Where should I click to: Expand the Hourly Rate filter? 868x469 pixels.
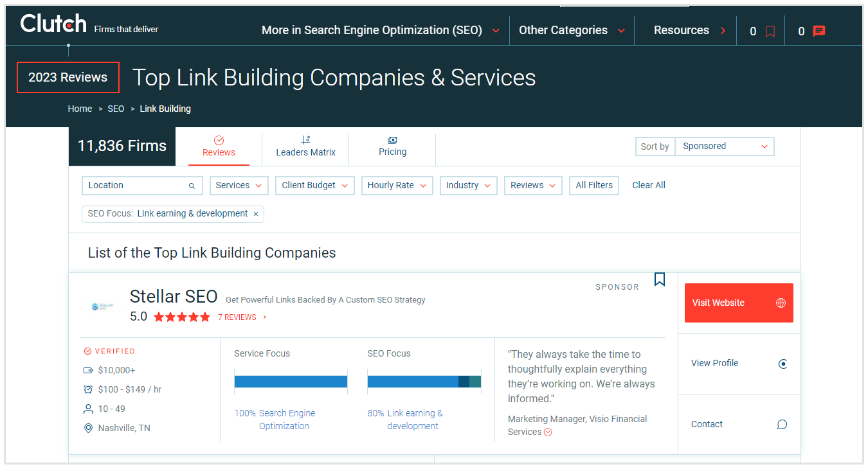[x=397, y=186]
